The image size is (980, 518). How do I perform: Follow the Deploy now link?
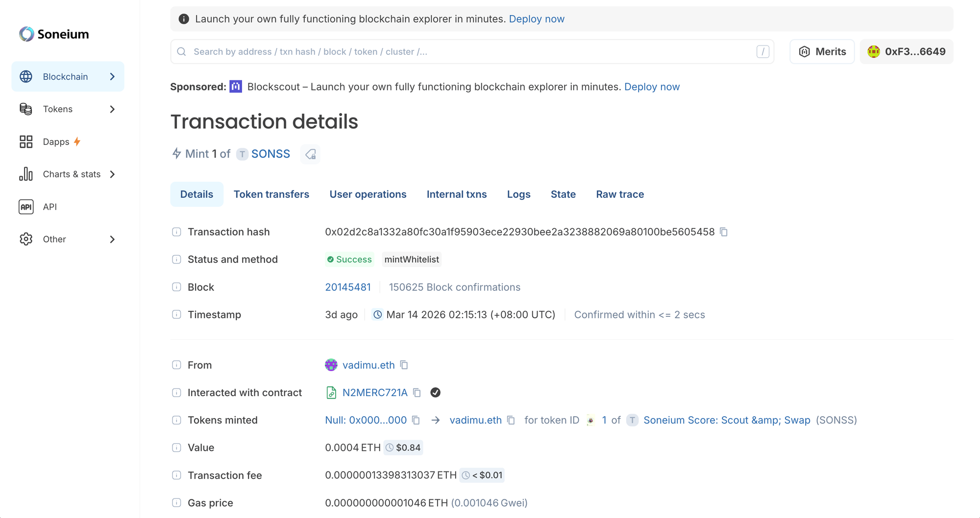pyautogui.click(x=537, y=19)
